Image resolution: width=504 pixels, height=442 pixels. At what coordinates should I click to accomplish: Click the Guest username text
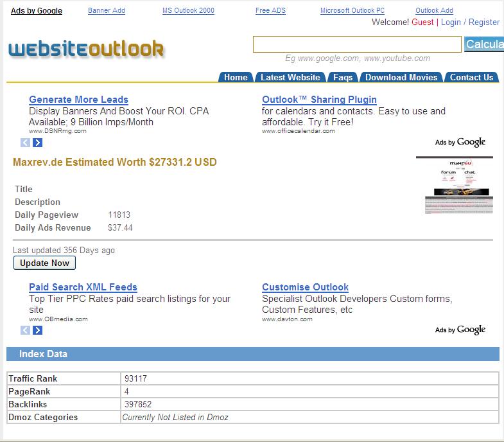422,22
